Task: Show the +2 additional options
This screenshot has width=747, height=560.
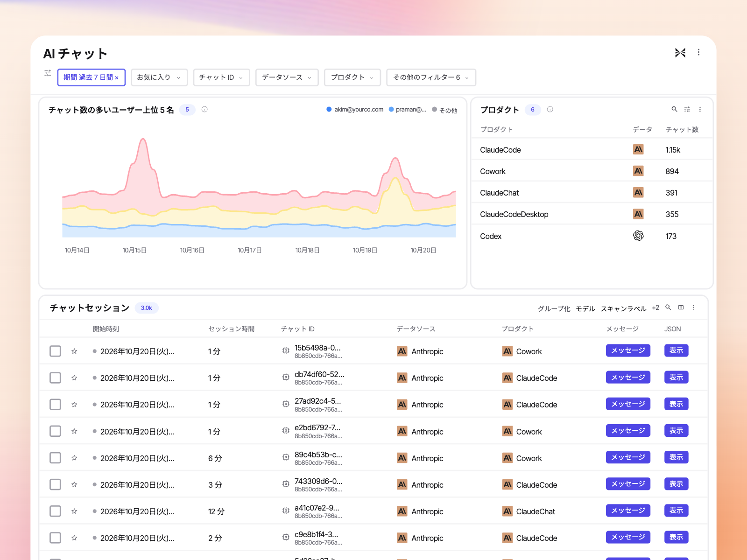Action: pyautogui.click(x=655, y=308)
